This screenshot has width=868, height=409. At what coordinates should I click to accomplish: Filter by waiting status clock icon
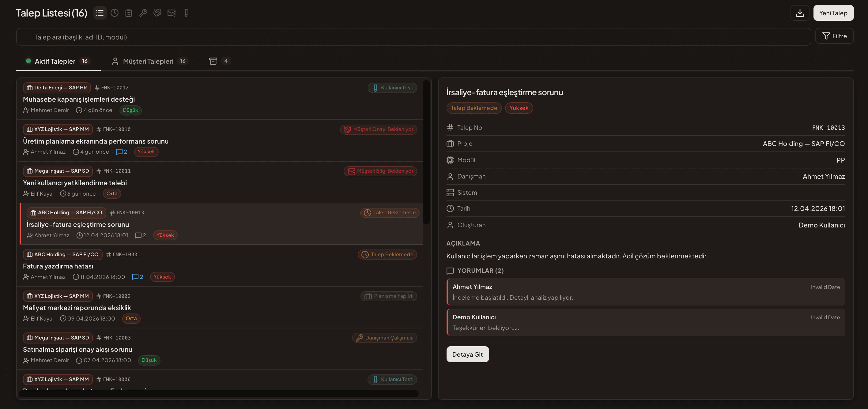pyautogui.click(x=115, y=13)
